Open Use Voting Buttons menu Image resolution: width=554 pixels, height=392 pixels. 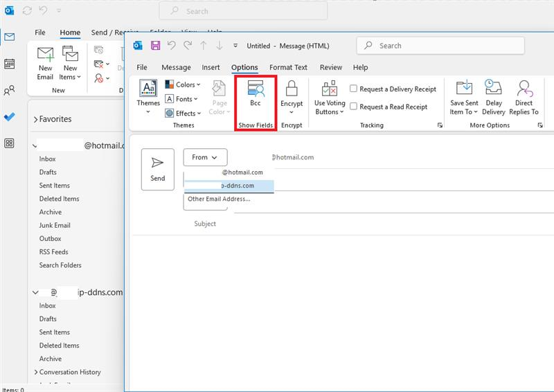[x=330, y=98]
